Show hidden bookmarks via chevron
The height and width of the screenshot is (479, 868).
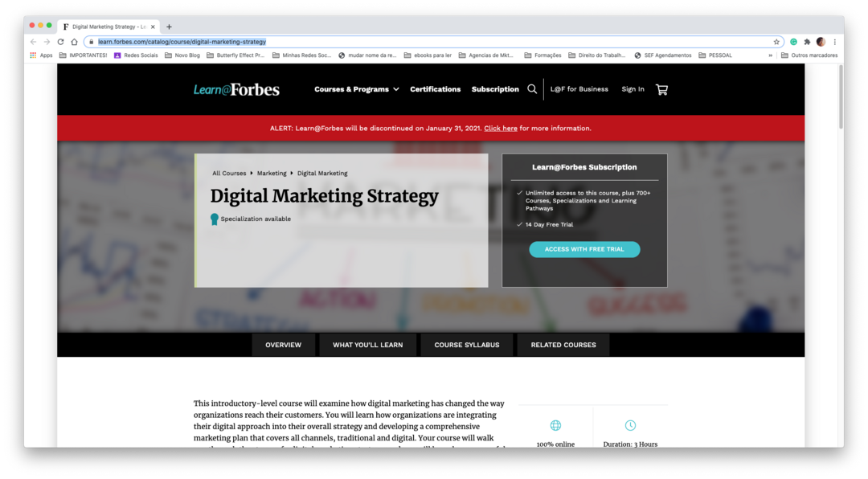[770, 55]
